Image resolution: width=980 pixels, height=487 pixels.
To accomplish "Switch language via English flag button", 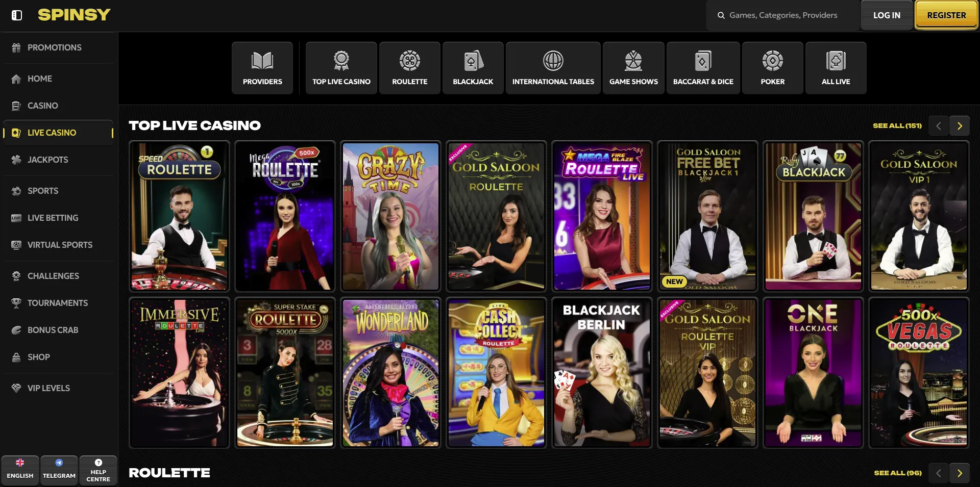I will point(20,470).
